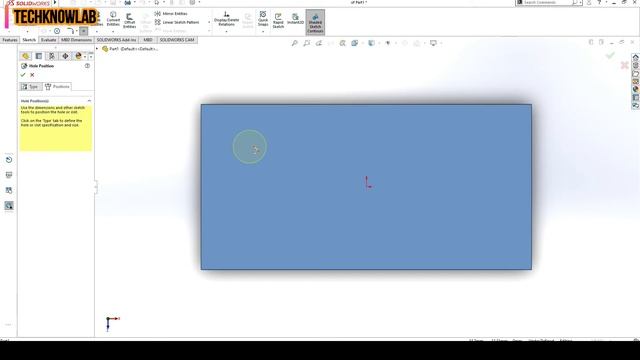Open Display Style in the view toolbar
Viewport: 640px width, 360px height.
[x=371, y=43]
